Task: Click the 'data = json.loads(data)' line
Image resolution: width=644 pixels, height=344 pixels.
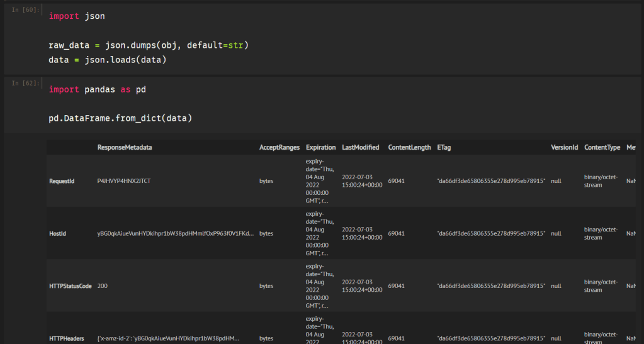Action: 107,60
